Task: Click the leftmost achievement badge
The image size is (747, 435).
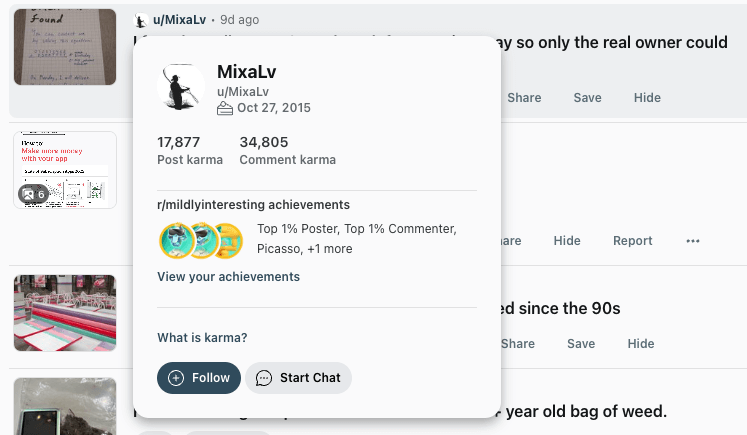Action: 176,240
